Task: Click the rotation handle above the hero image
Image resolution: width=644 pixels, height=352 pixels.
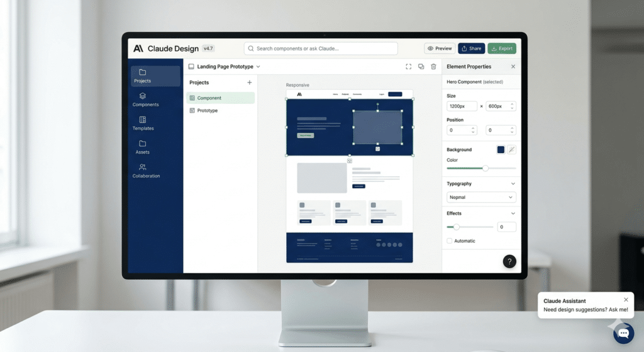Action: click(x=377, y=105)
